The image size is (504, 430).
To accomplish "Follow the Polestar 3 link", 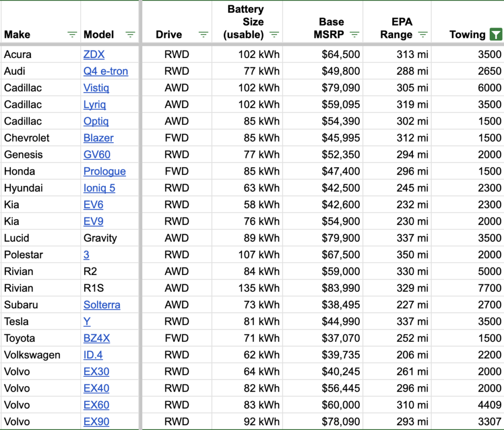I will (87, 254).
